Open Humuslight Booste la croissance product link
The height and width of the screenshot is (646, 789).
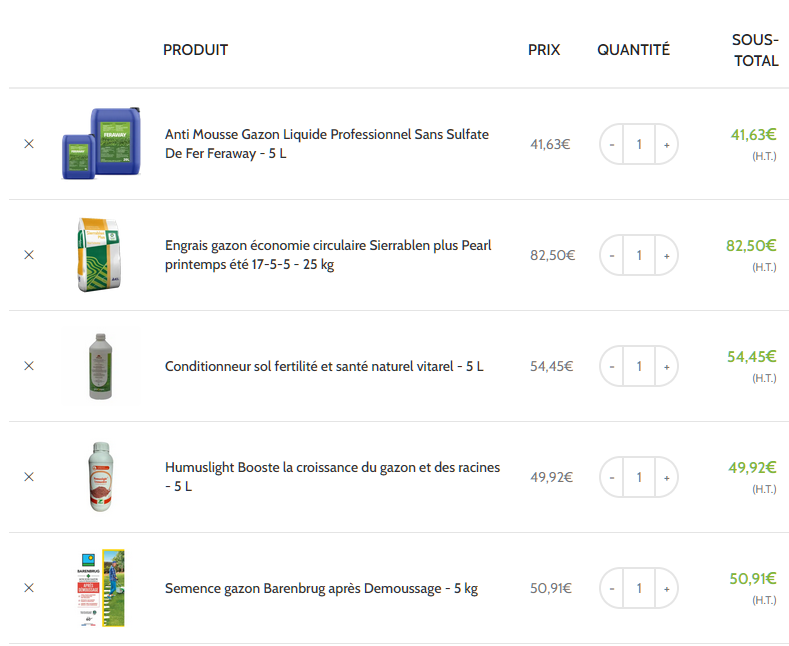tap(333, 476)
